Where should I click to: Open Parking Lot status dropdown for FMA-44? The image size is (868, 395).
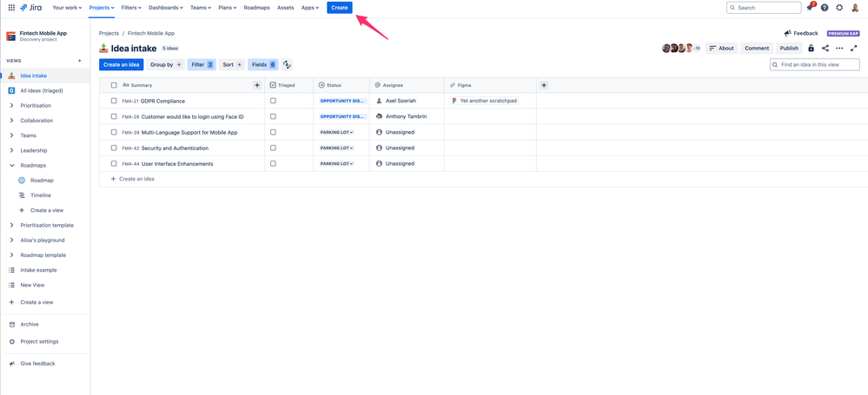pyautogui.click(x=336, y=164)
